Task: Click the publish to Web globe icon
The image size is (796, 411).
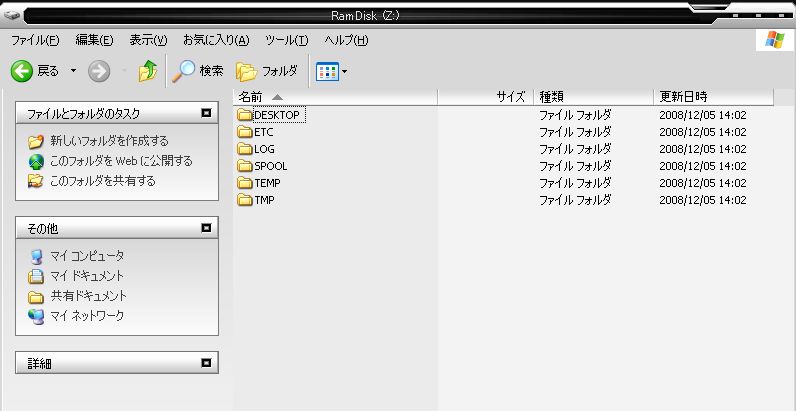Action: (36, 161)
